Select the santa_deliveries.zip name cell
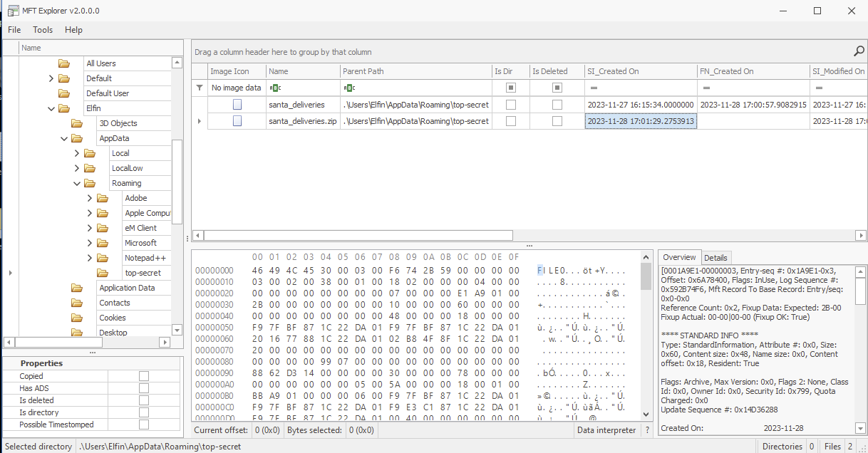This screenshot has width=868, height=453. pos(303,121)
